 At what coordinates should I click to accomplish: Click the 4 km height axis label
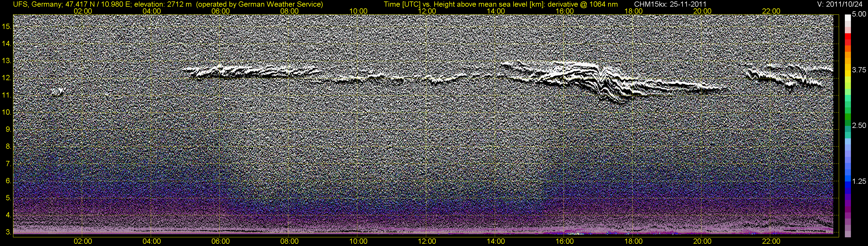pos(8,215)
